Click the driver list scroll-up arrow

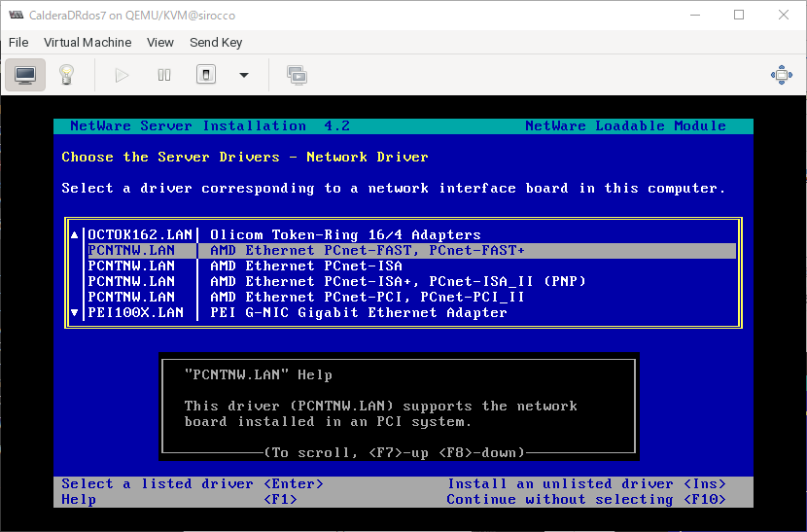tap(75, 234)
